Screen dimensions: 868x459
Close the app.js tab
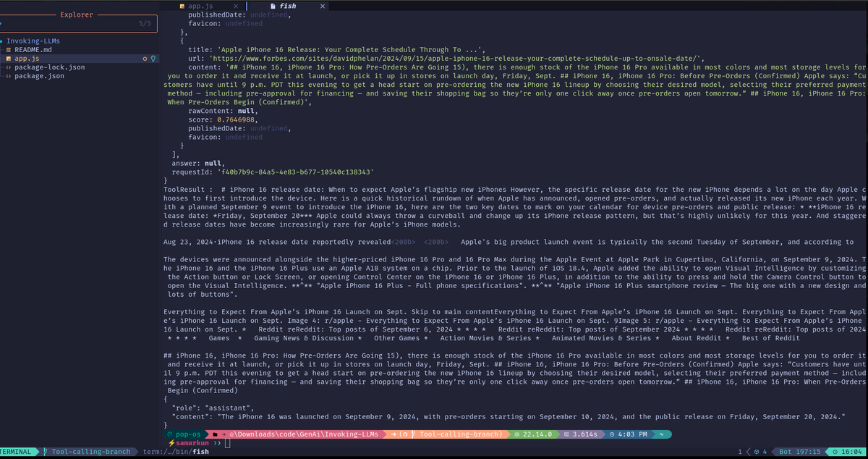pyautogui.click(x=236, y=6)
